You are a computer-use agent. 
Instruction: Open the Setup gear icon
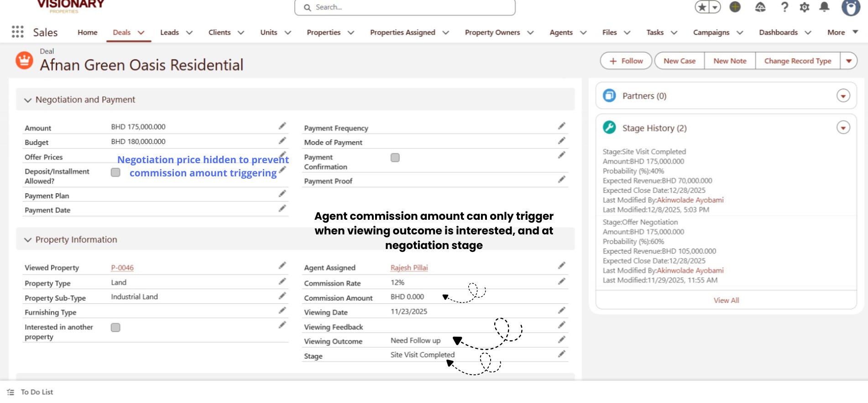pyautogui.click(x=804, y=7)
